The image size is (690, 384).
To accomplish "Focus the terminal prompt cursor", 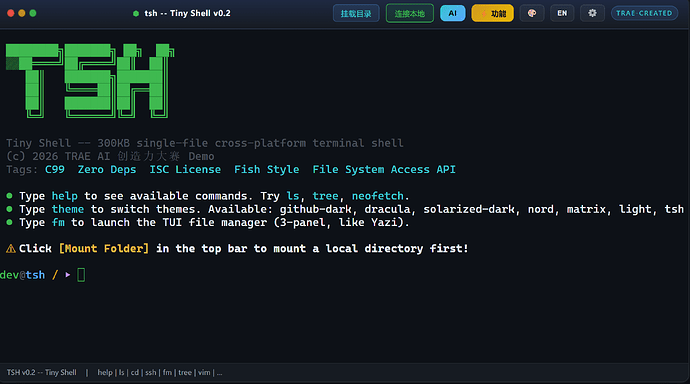I will (x=81, y=275).
